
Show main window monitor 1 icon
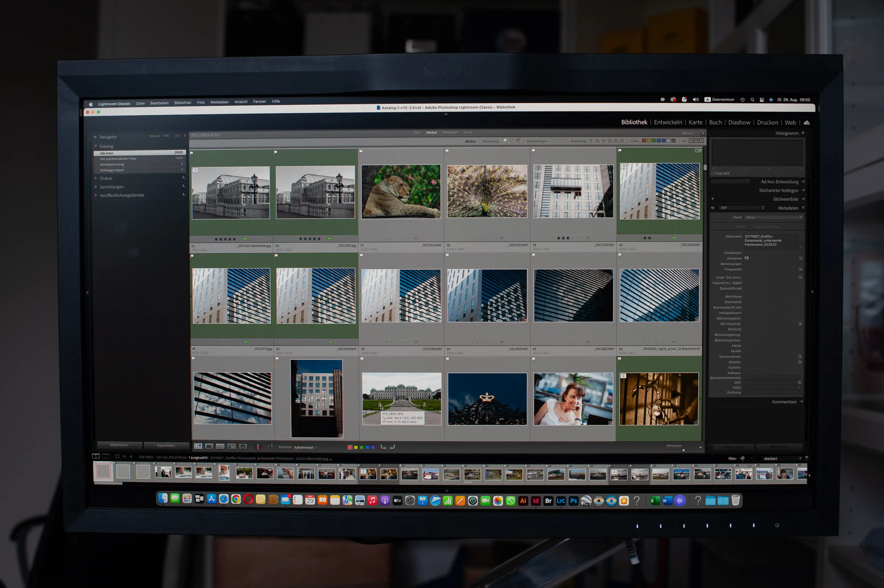[x=96, y=456]
